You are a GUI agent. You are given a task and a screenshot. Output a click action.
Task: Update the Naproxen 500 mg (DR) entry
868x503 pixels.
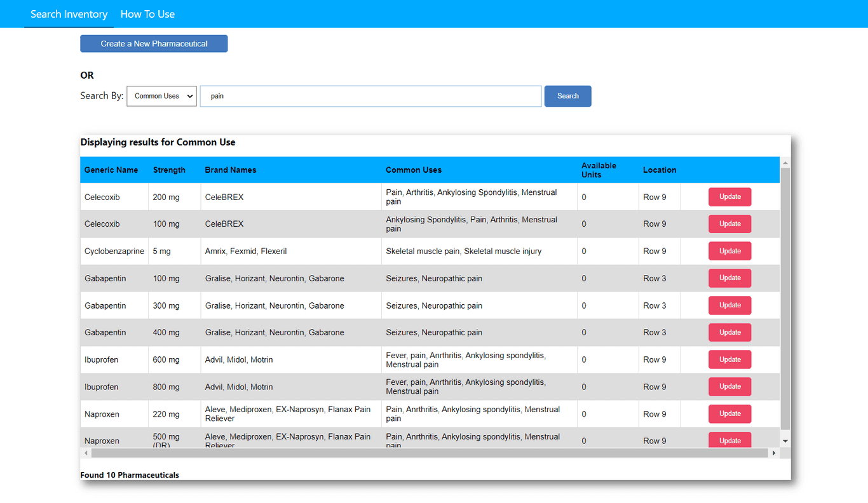[x=730, y=439]
